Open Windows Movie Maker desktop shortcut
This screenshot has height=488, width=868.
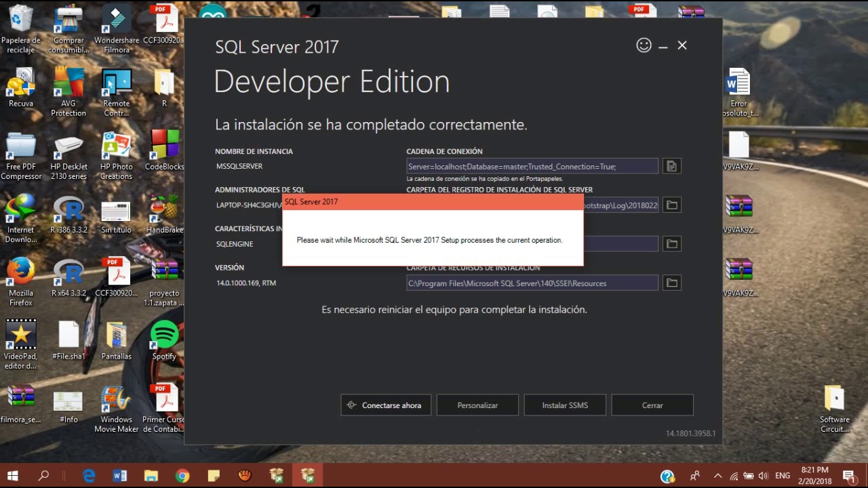[117, 409]
